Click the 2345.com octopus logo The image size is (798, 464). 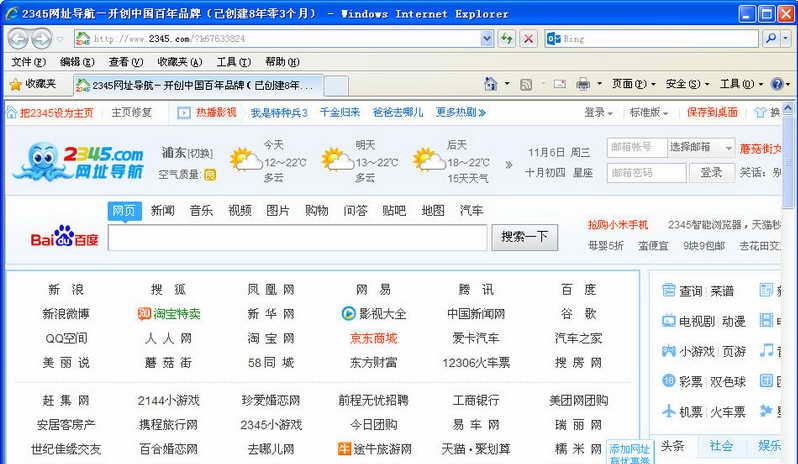(x=78, y=162)
